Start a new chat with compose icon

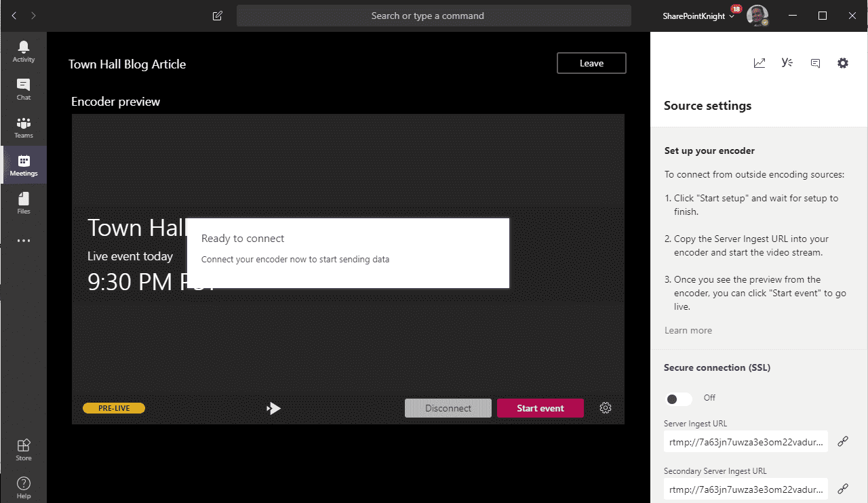pyautogui.click(x=218, y=16)
